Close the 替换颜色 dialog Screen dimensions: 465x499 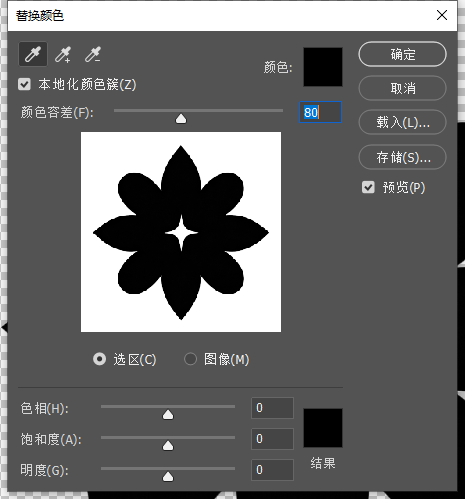[x=442, y=15]
